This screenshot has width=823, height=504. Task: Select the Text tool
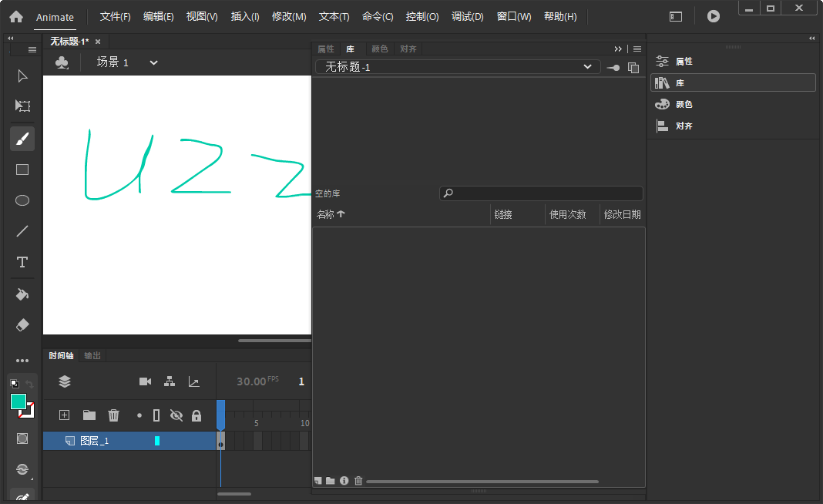(22, 262)
